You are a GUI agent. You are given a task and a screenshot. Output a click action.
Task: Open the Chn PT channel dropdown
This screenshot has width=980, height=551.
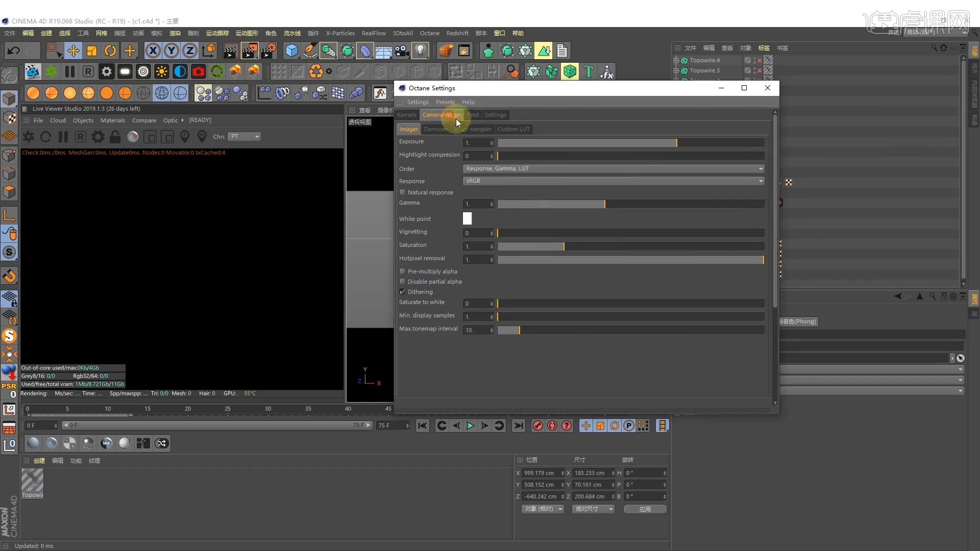[244, 137]
